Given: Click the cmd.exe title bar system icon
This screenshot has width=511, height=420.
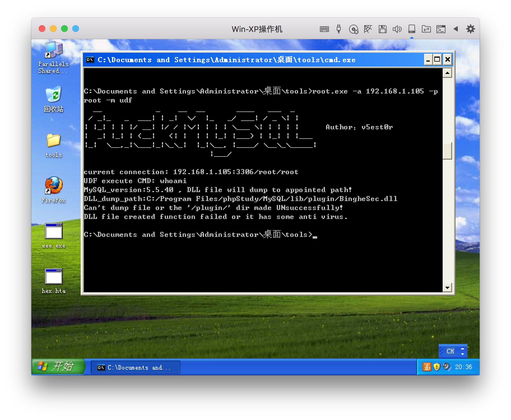Looking at the screenshot, I should pos(90,60).
